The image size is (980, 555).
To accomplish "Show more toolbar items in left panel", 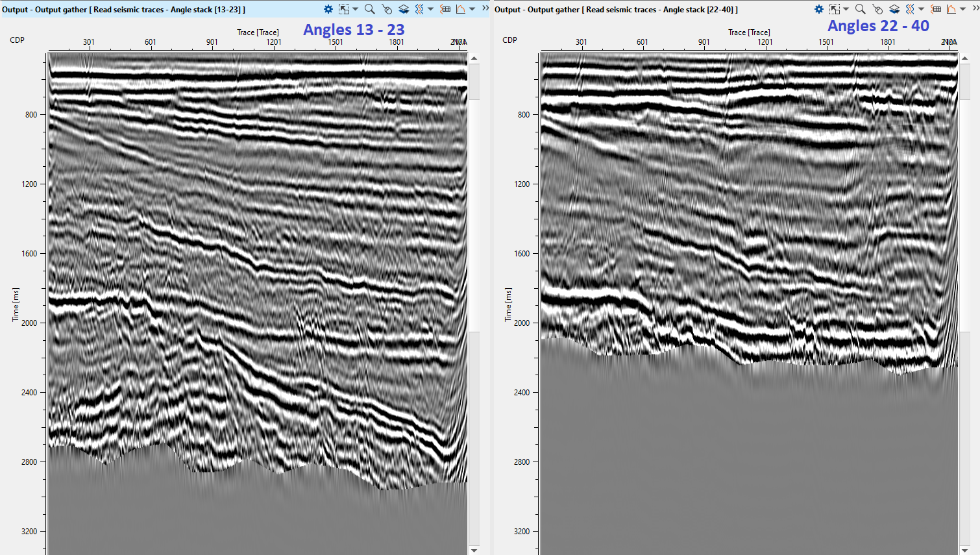I will click(485, 8).
